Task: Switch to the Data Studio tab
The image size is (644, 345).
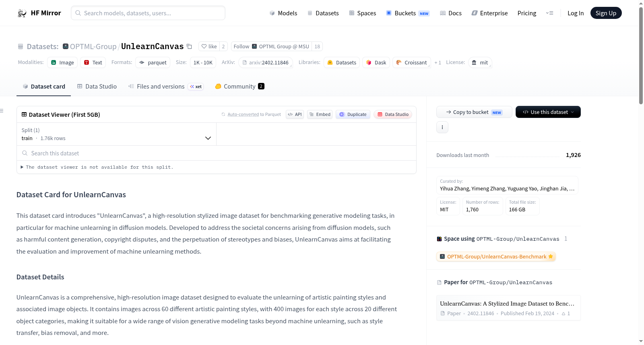Action: click(x=97, y=86)
